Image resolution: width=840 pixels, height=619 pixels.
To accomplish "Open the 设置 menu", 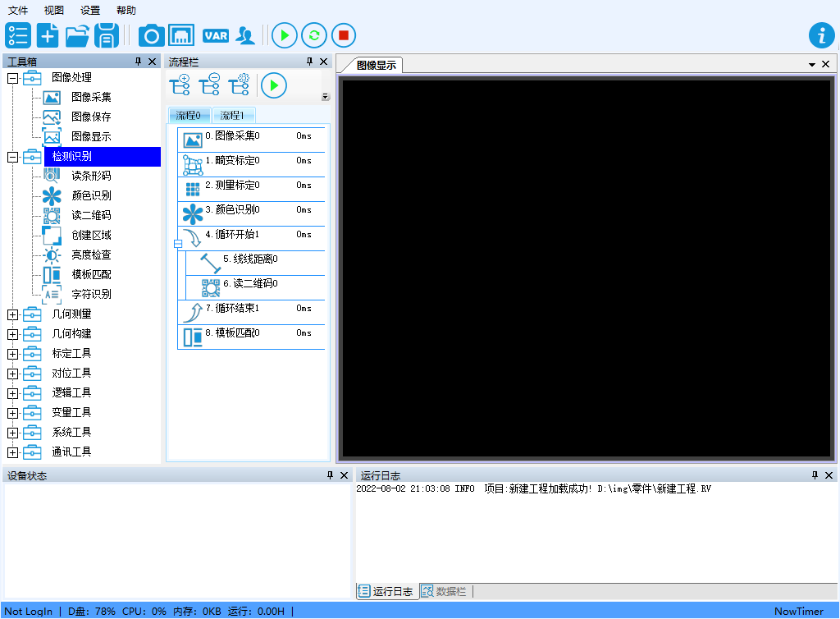I will coord(90,10).
